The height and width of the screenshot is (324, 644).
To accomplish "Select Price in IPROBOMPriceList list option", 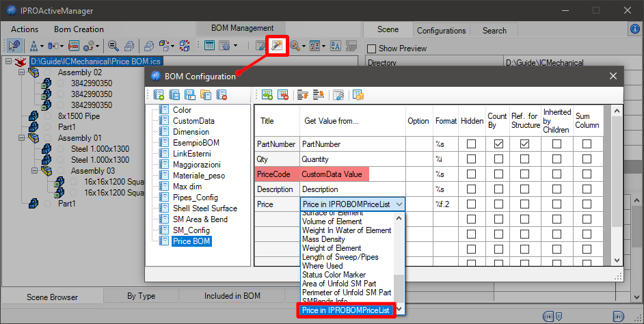I will [346, 310].
